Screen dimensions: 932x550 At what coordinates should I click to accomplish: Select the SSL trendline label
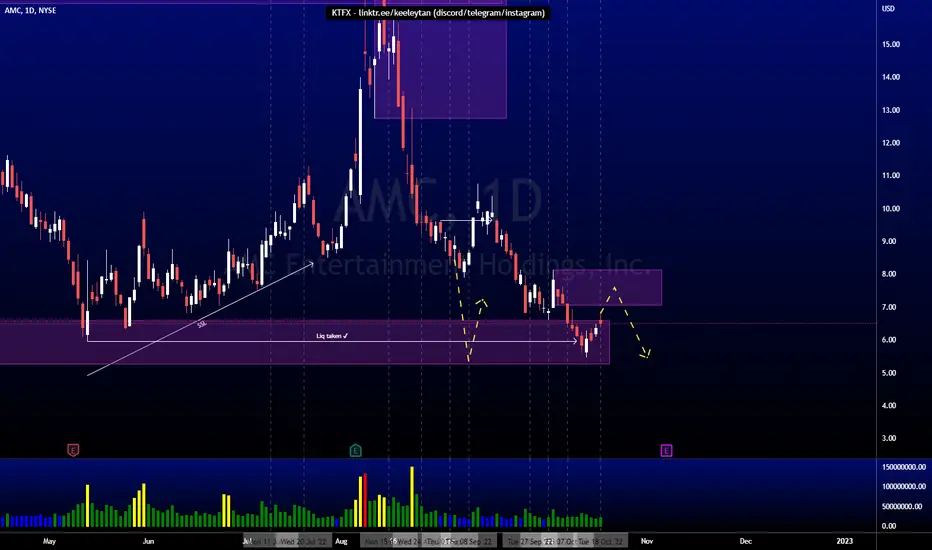coord(201,324)
